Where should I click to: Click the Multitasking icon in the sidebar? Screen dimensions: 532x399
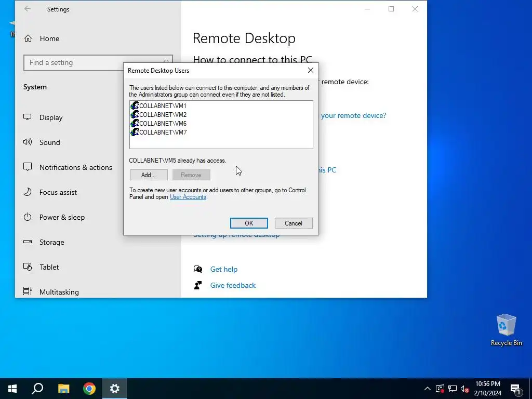point(28,291)
